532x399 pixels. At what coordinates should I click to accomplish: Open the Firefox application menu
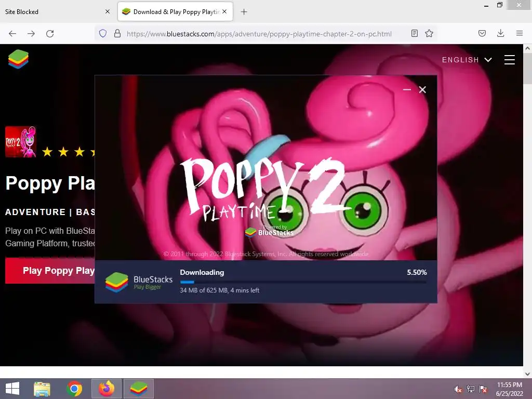pyautogui.click(x=520, y=33)
